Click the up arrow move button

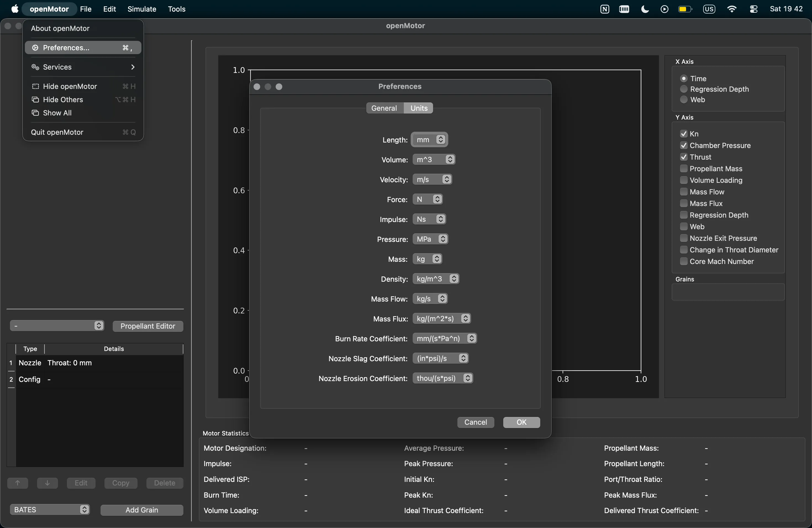click(x=18, y=483)
